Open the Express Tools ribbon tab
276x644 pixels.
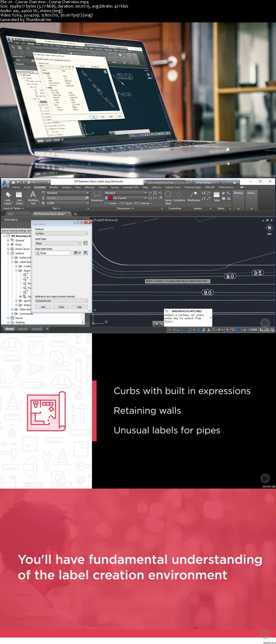pos(173,187)
